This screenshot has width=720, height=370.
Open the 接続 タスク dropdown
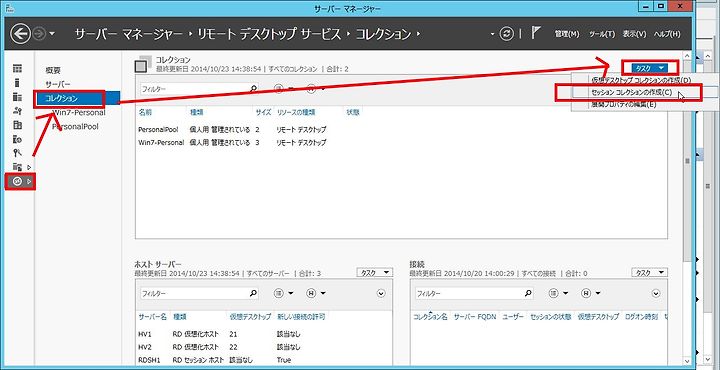pos(650,273)
